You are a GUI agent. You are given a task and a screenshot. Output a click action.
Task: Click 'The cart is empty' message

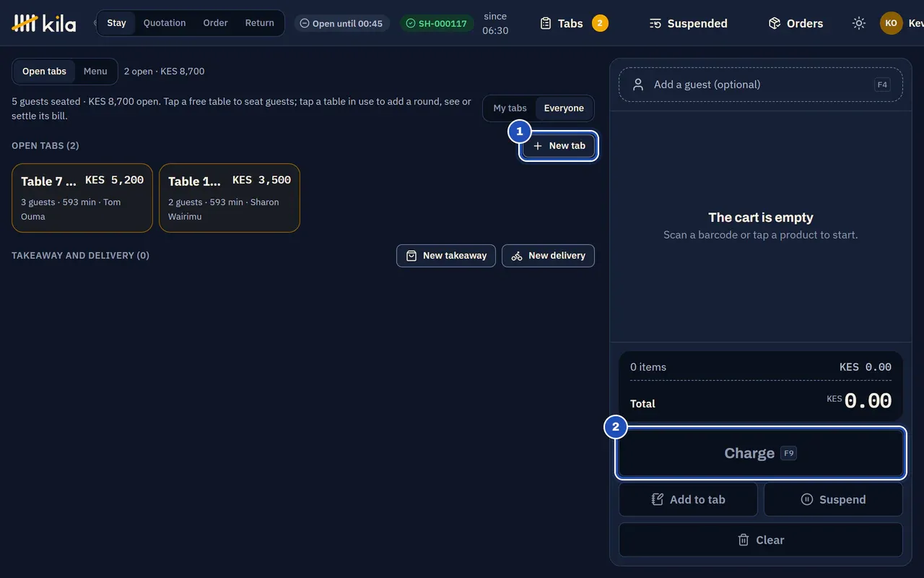761,217
